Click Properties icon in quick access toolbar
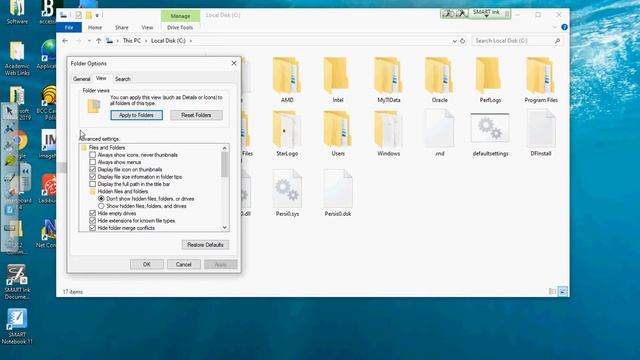 78,16
